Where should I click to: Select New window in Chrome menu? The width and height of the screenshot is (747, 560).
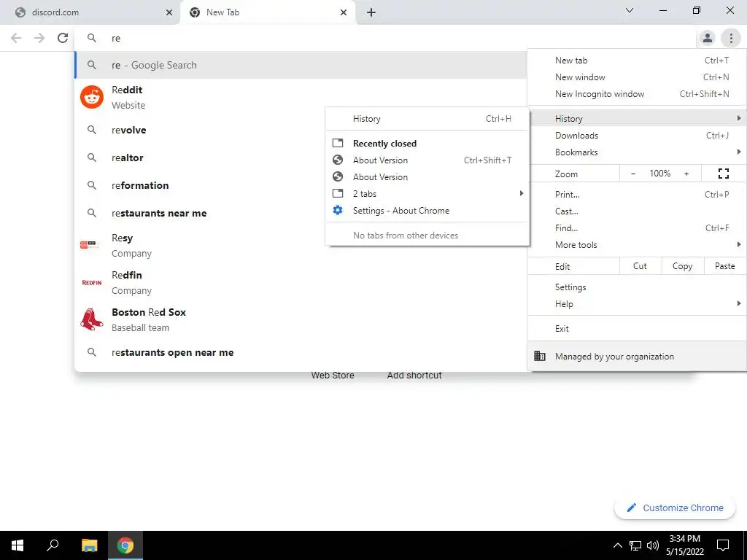click(637, 77)
